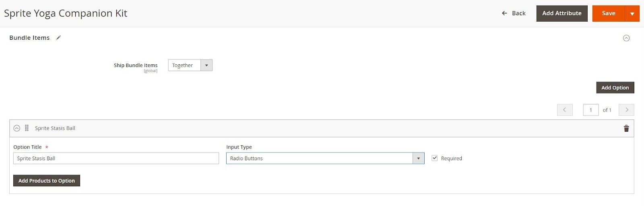Click the 'of 1' page count text
The image size is (644, 206).
607,110
